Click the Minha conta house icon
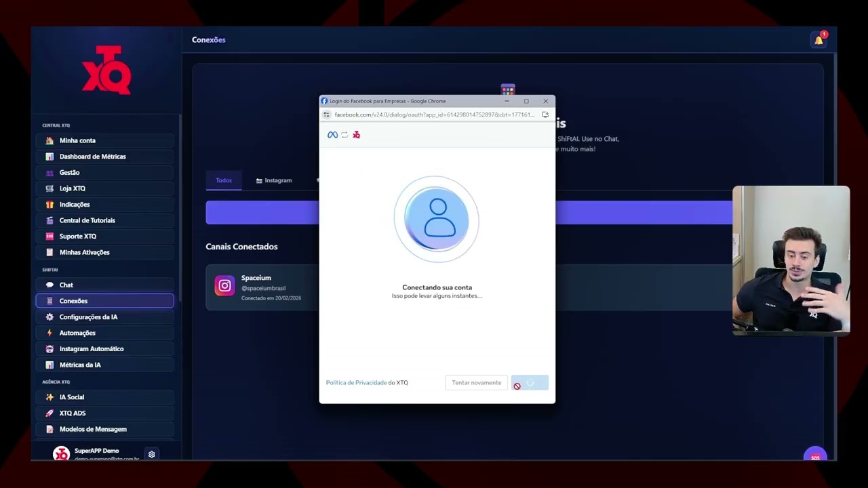The height and width of the screenshot is (488, 868). coord(50,140)
